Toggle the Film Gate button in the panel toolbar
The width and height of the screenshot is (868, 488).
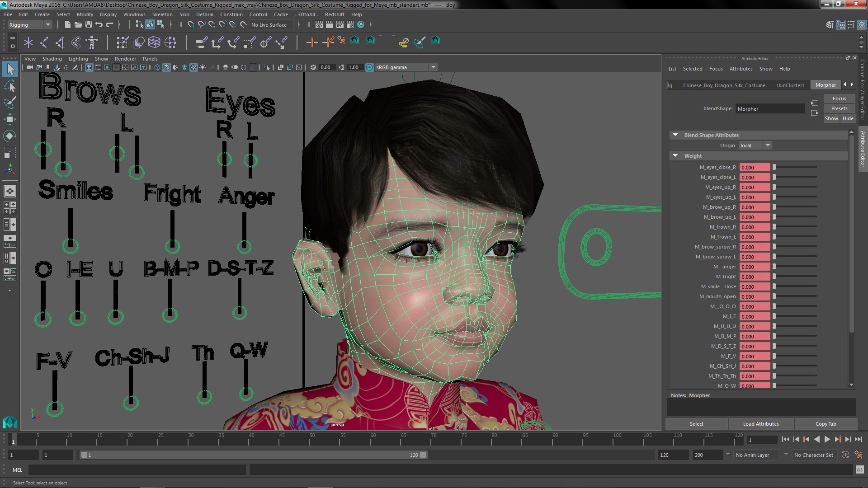pos(98,67)
